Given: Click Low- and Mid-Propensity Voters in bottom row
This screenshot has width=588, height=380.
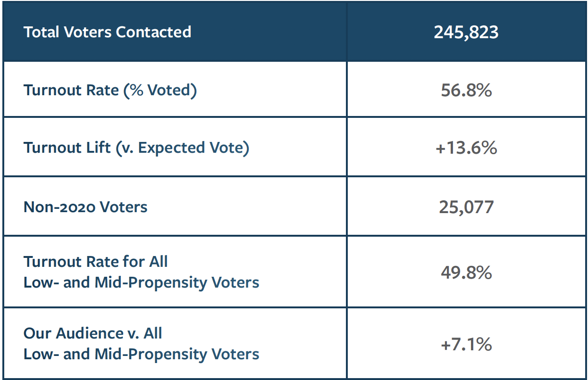Looking at the screenshot, I should pos(141,354).
